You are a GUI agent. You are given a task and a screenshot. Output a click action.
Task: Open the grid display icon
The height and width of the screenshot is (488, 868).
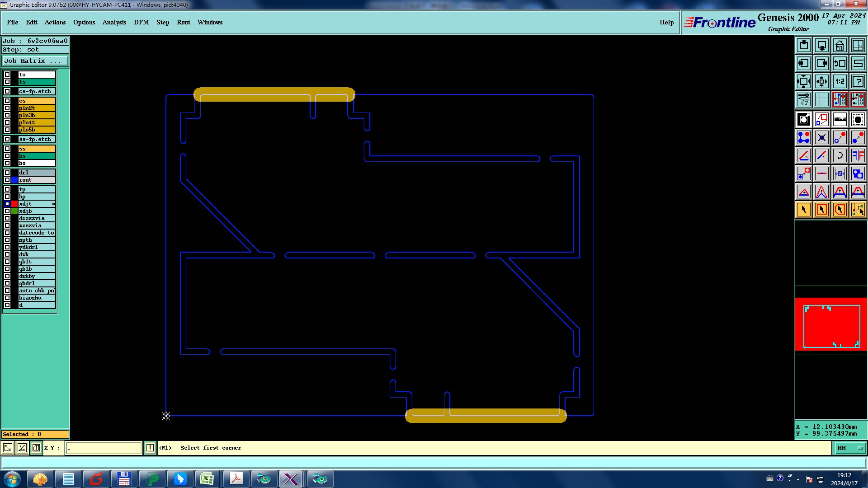[821, 99]
